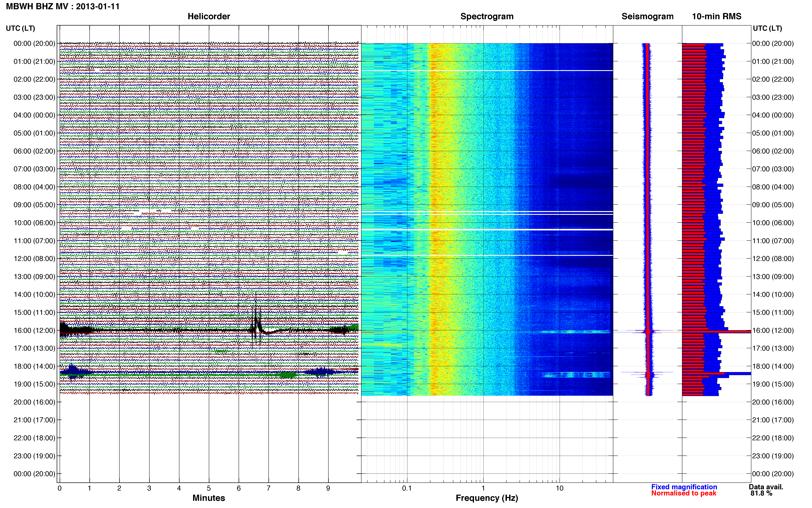Click the Data avail. label
812x508 pixels.
[x=766, y=487]
